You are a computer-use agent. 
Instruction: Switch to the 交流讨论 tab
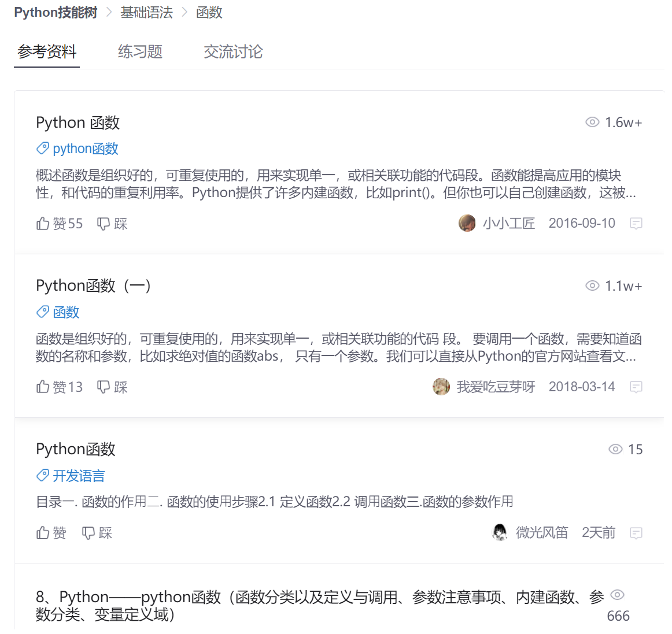click(233, 52)
